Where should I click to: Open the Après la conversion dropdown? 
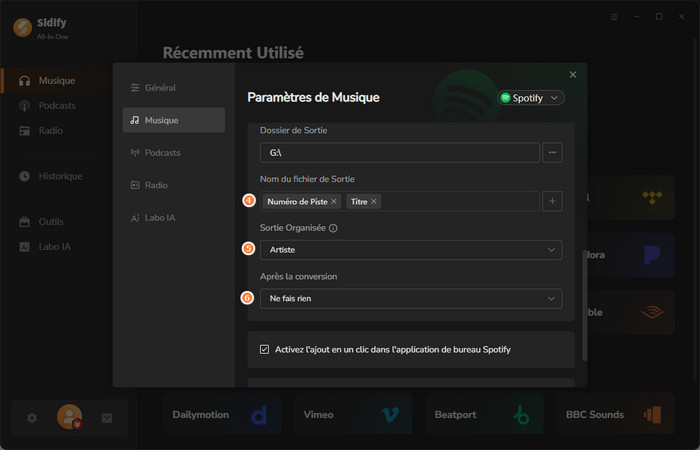[410, 298]
